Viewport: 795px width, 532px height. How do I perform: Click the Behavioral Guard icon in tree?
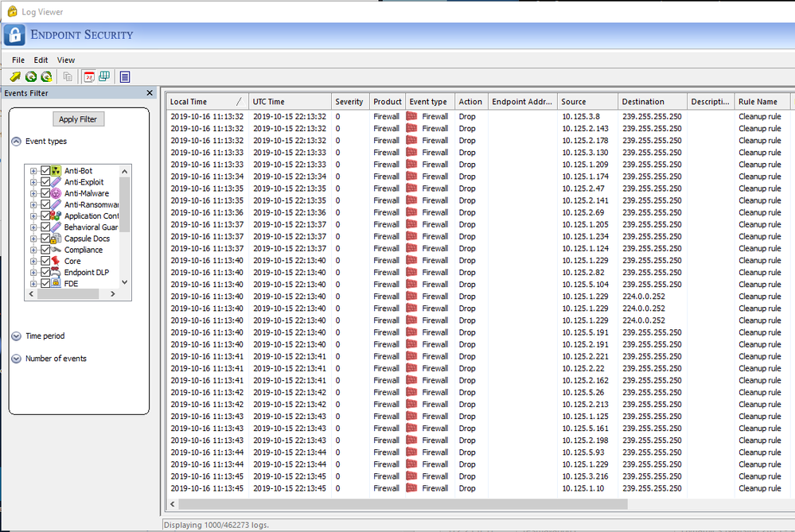[x=56, y=227]
